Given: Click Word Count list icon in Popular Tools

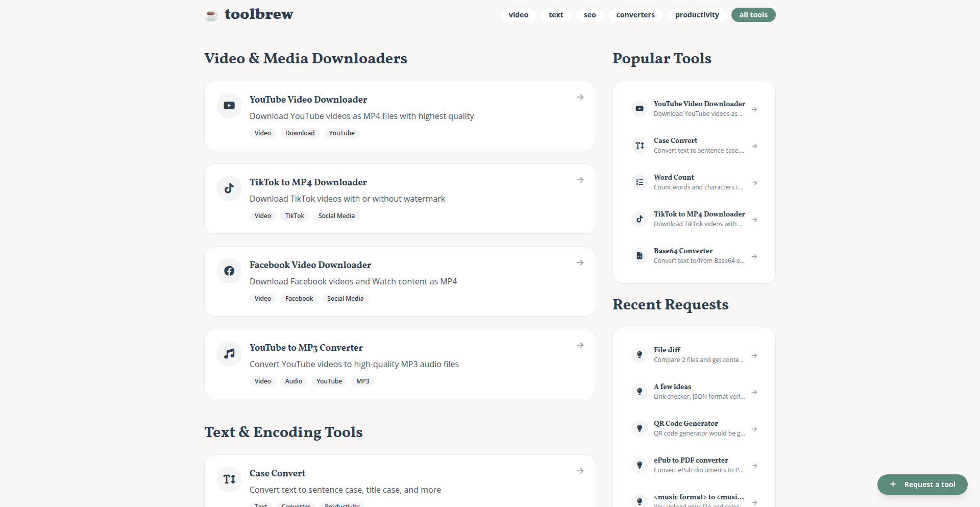Looking at the screenshot, I should click(640, 182).
